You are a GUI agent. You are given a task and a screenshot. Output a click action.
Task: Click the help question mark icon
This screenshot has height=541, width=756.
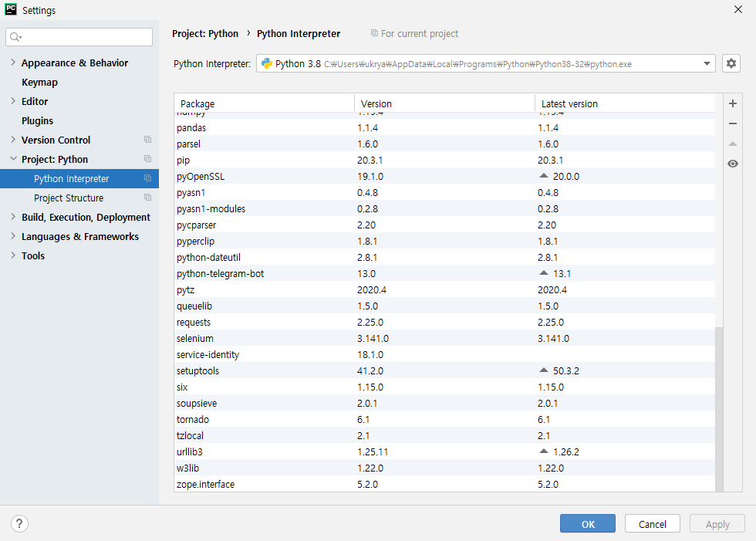19,523
